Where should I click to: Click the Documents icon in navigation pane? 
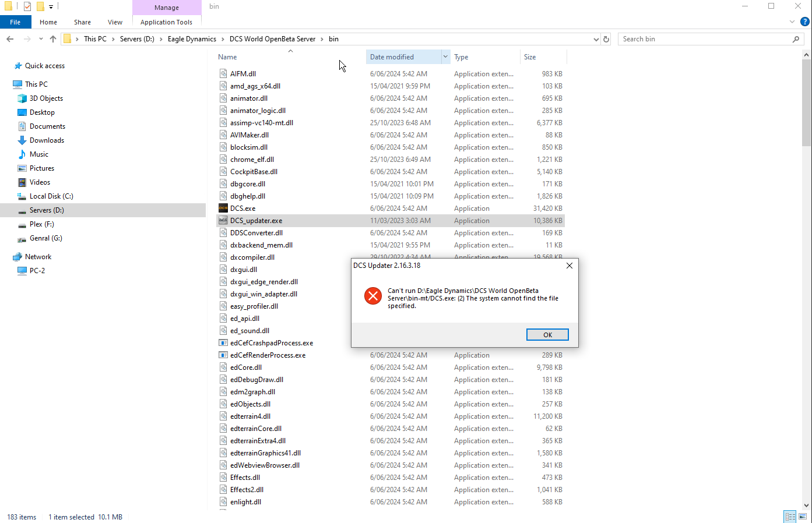[22, 126]
